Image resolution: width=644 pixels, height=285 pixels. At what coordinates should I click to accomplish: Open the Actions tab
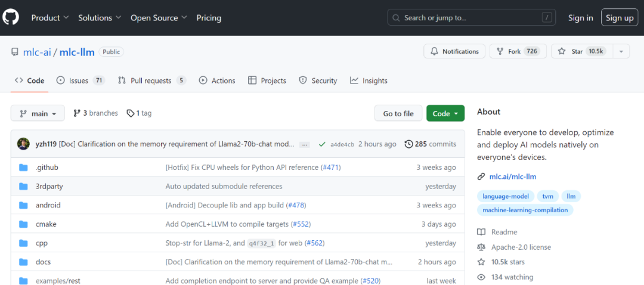point(217,80)
